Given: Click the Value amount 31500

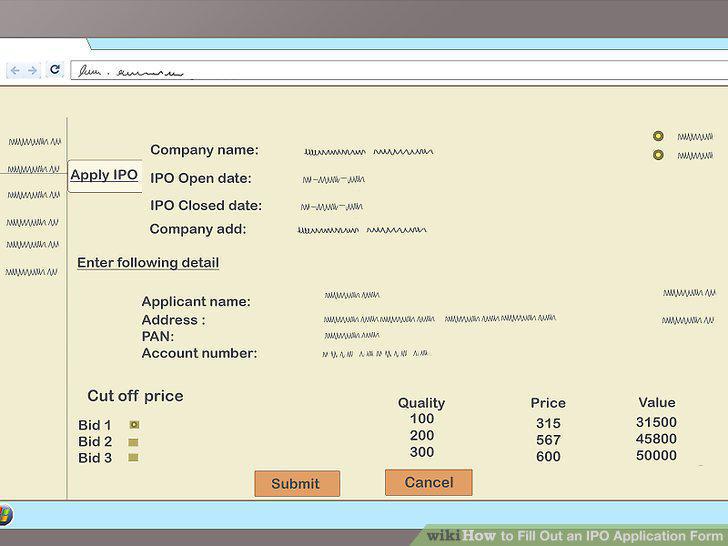Looking at the screenshot, I should pyautogui.click(x=656, y=422).
